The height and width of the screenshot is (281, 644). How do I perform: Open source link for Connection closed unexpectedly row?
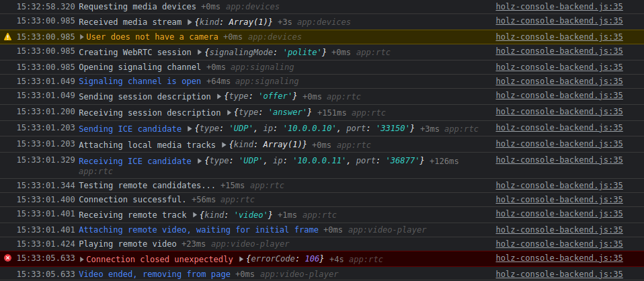point(559,258)
